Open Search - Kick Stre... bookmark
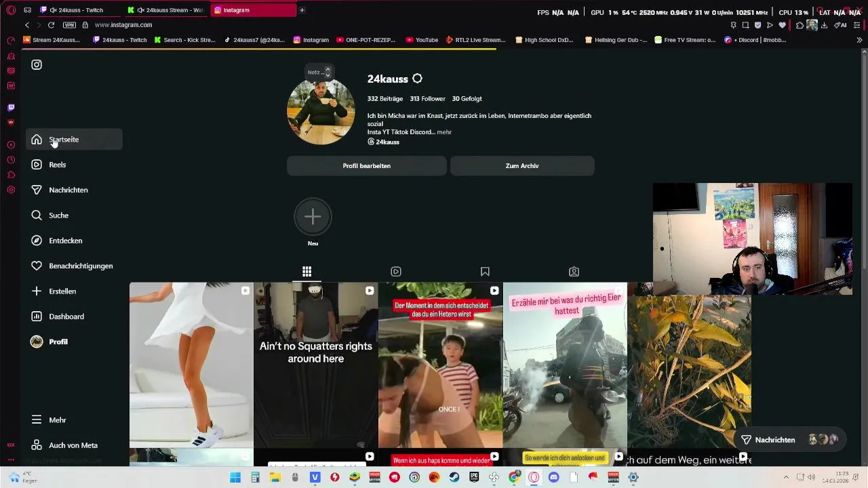The width and height of the screenshot is (868, 488). click(x=184, y=40)
